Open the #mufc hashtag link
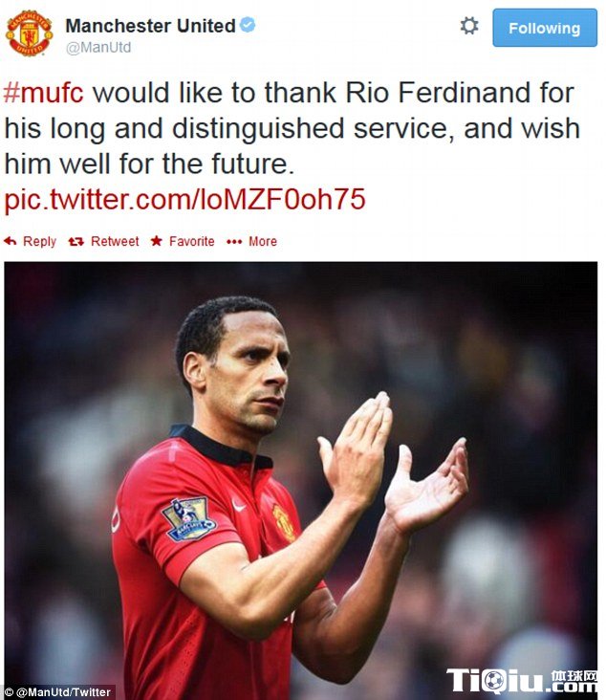The height and width of the screenshot is (700, 606). pyautogui.click(x=44, y=93)
